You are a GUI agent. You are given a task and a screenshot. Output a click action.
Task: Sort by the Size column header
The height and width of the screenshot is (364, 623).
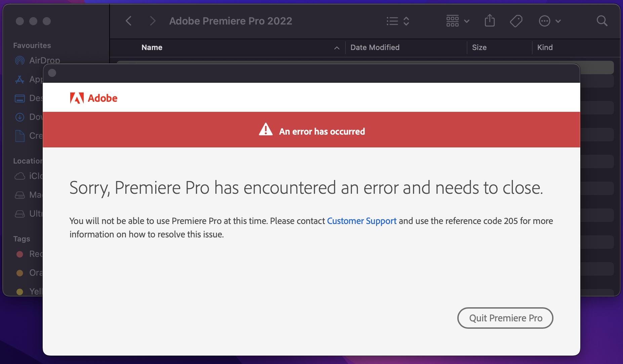coord(479,47)
